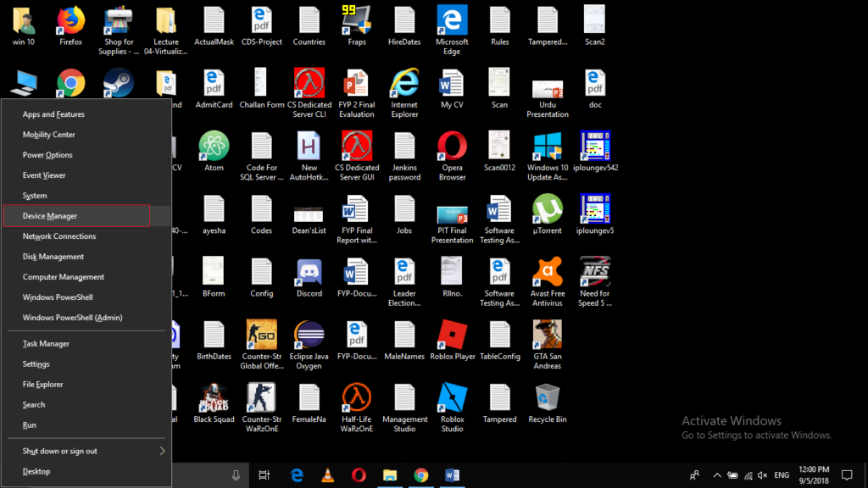Viewport: 868px width, 488px height.
Task: Open Event Viewer entry
Action: [x=86, y=175]
